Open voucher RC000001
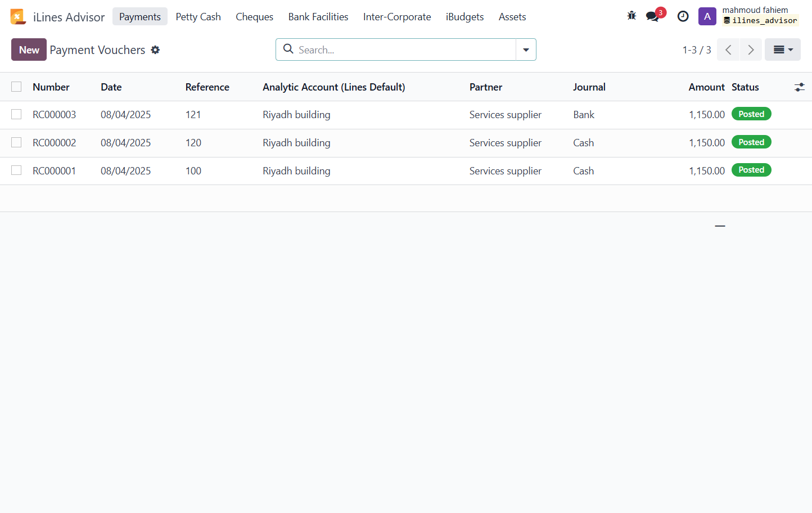The image size is (812, 513). (54, 171)
